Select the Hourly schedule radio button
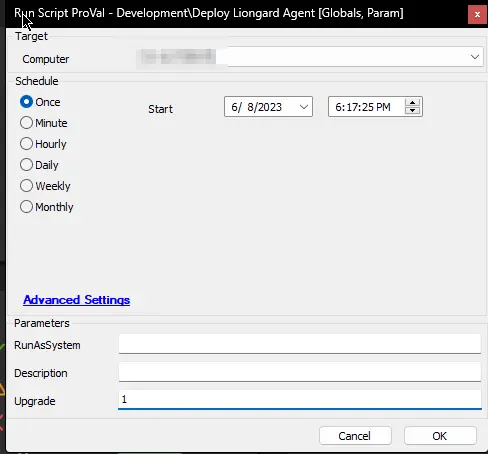Viewport: 488px width, 454px height. click(x=26, y=144)
